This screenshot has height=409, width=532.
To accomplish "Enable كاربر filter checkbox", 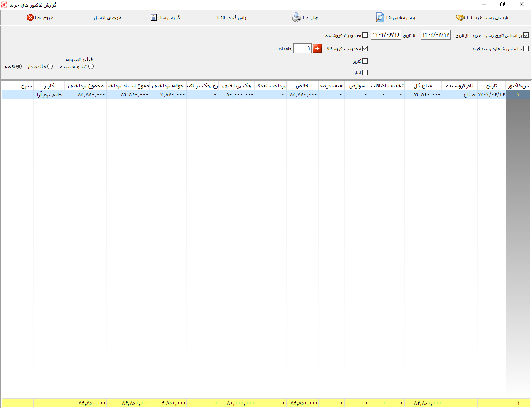I will (365, 61).
